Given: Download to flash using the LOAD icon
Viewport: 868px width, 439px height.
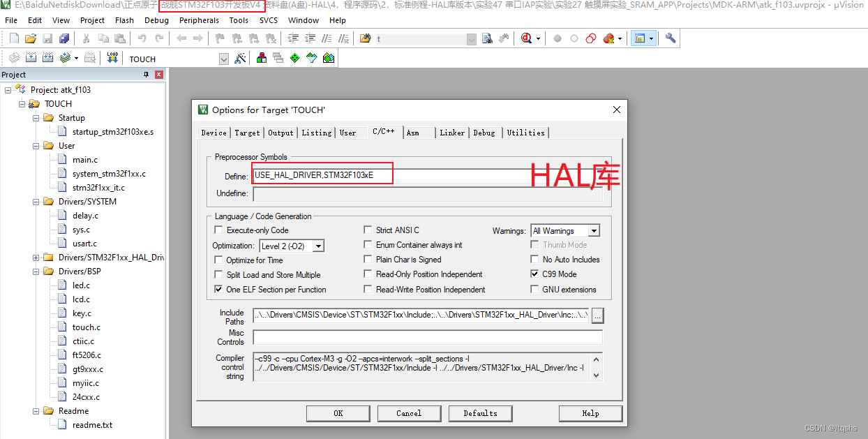Looking at the screenshot, I should coord(112,58).
